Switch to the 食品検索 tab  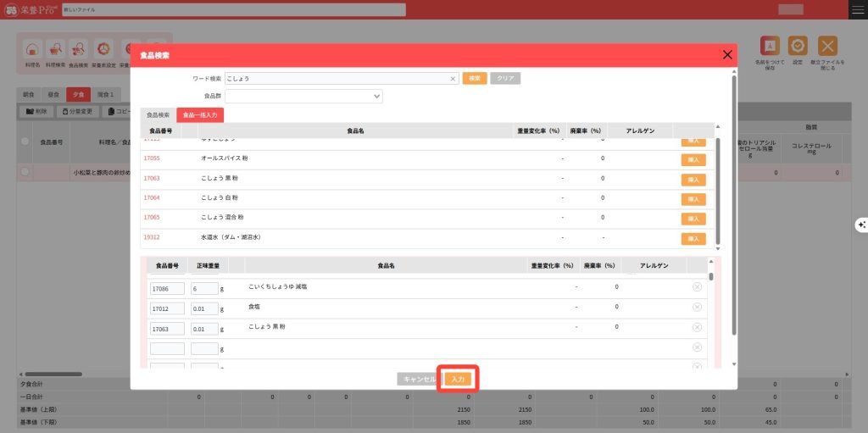point(158,114)
